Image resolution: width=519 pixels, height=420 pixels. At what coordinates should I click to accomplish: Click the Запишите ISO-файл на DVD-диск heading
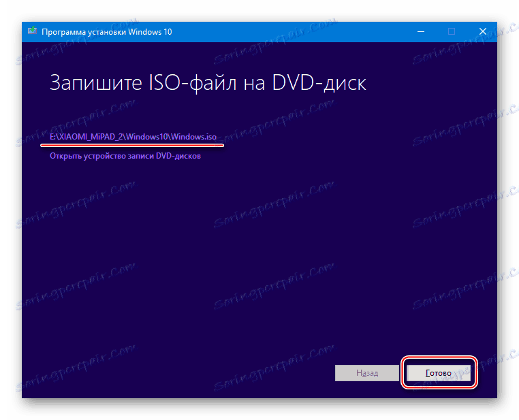click(208, 82)
